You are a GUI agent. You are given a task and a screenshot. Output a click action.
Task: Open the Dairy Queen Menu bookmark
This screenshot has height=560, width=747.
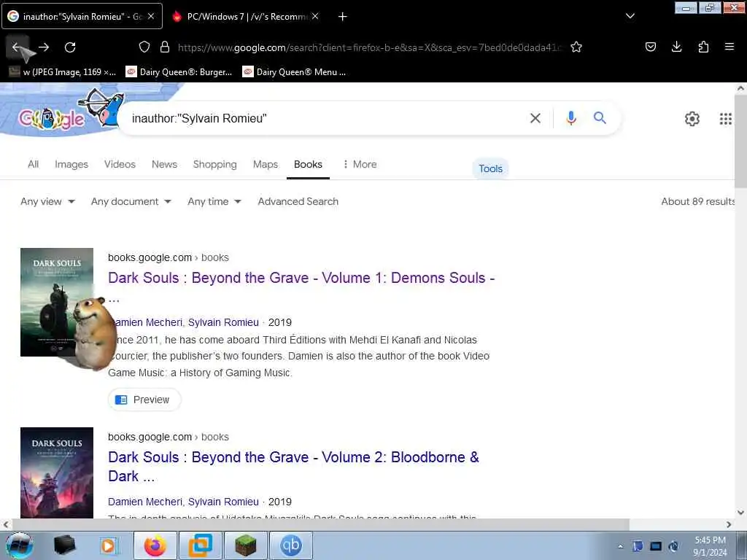[x=294, y=72]
